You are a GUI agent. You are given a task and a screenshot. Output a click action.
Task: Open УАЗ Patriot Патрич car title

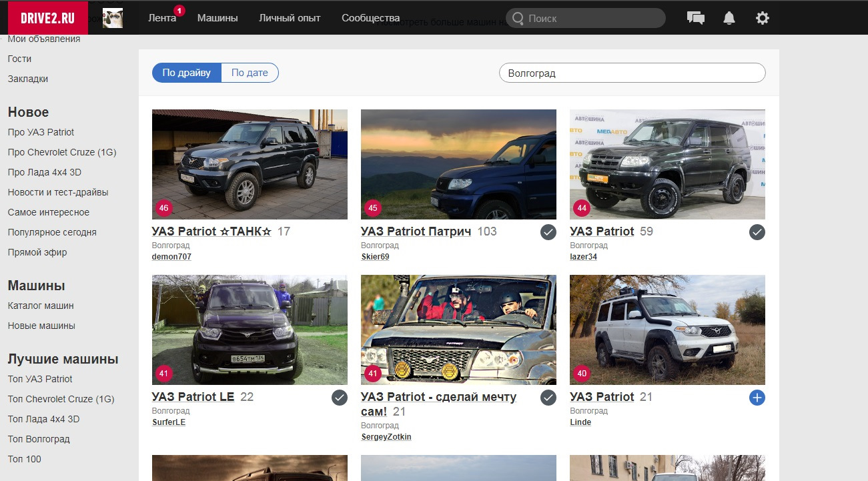pos(416,231)
